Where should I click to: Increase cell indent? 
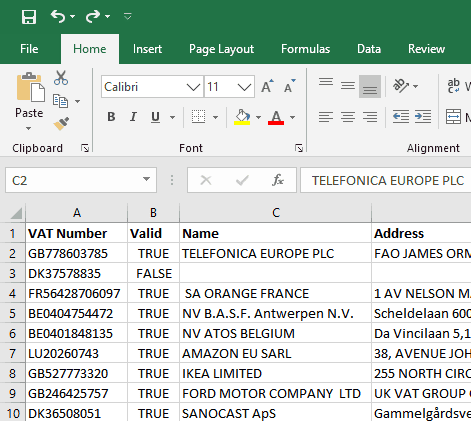423,117
